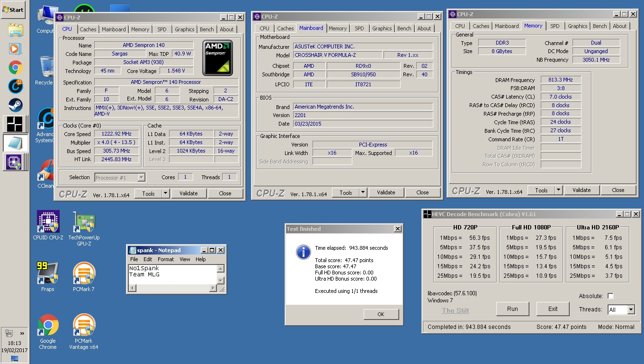644x364 pixels.
Task: Toggle the Absolute checkbox
Action: tap(610, 296)
